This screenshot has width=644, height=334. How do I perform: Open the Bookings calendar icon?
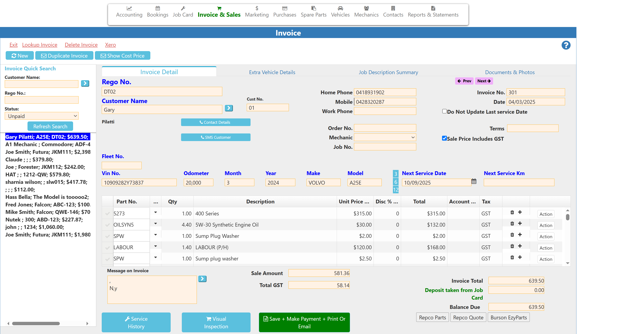(158, 8)
